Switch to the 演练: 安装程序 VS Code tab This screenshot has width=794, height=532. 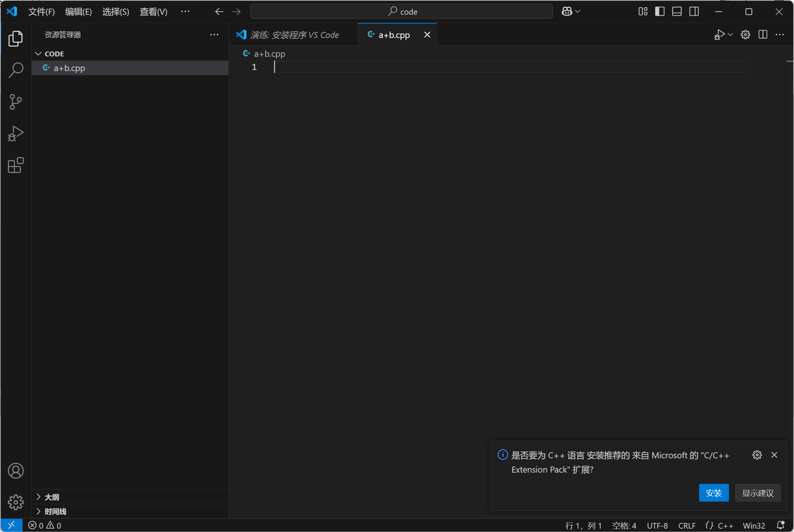pos(294,35)
